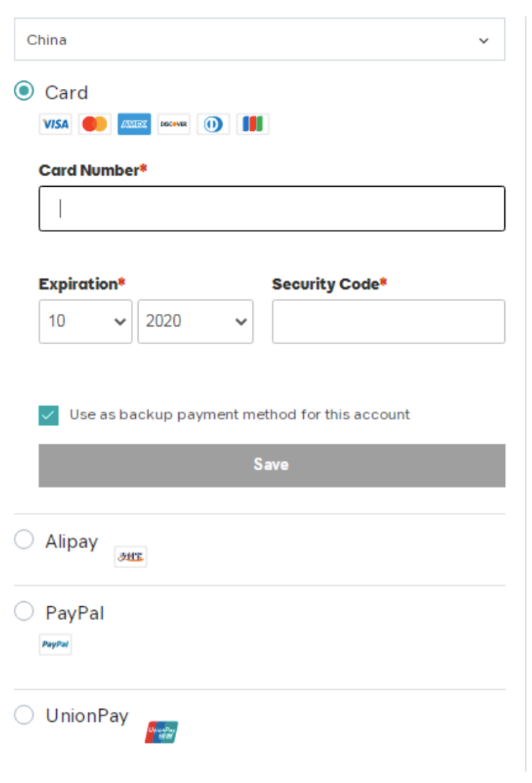Click the PayPal logo icon
This screenshot has height=783, width=532.
pyautogui.click(x=55, y=644)
